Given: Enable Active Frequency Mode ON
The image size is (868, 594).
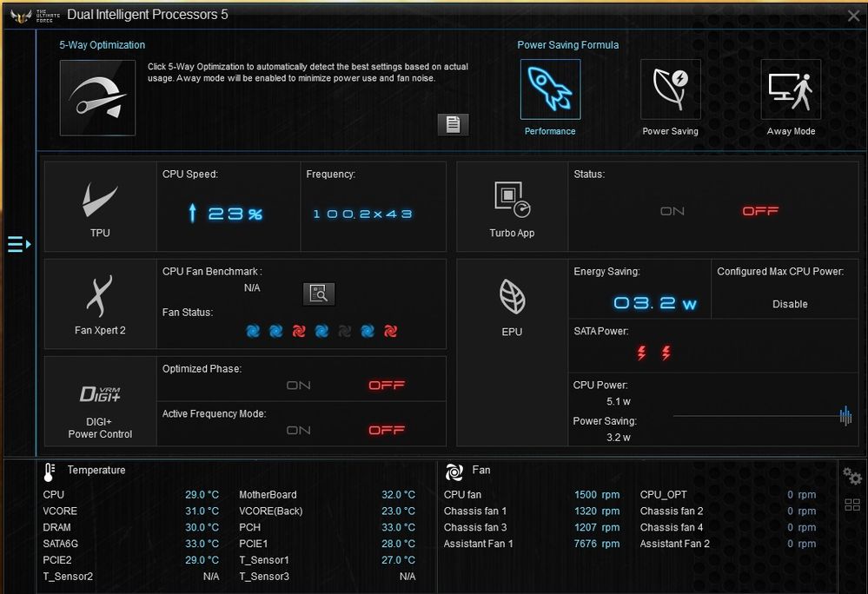Looking at the screenshot, I should point(298,430).
